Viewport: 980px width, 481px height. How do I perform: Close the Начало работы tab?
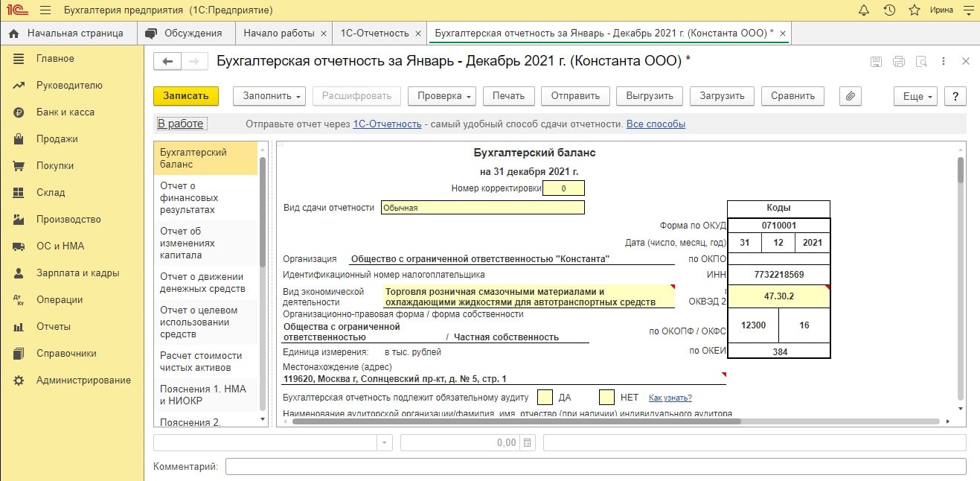point(323,34)
